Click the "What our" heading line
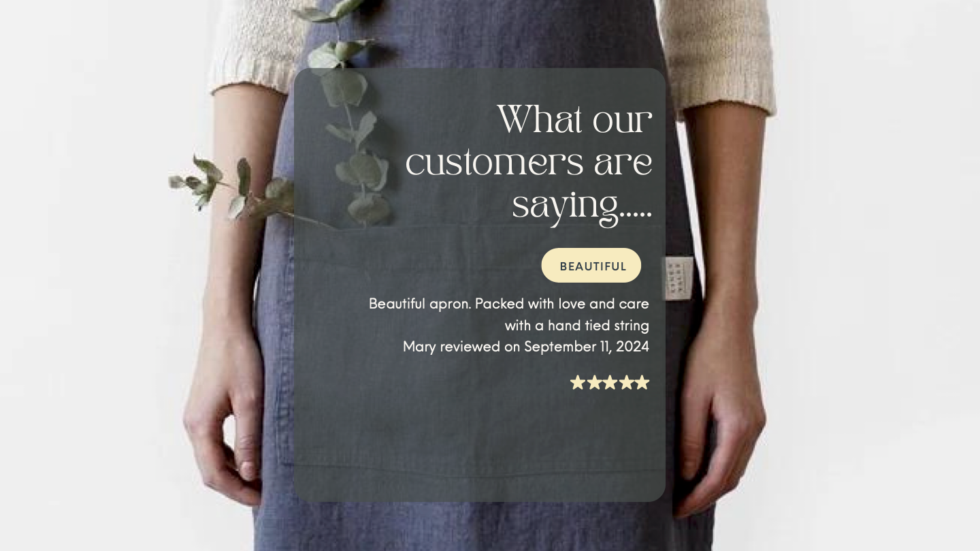The width and height of the screenshot is (980, 551). click(x=574, y=120)
